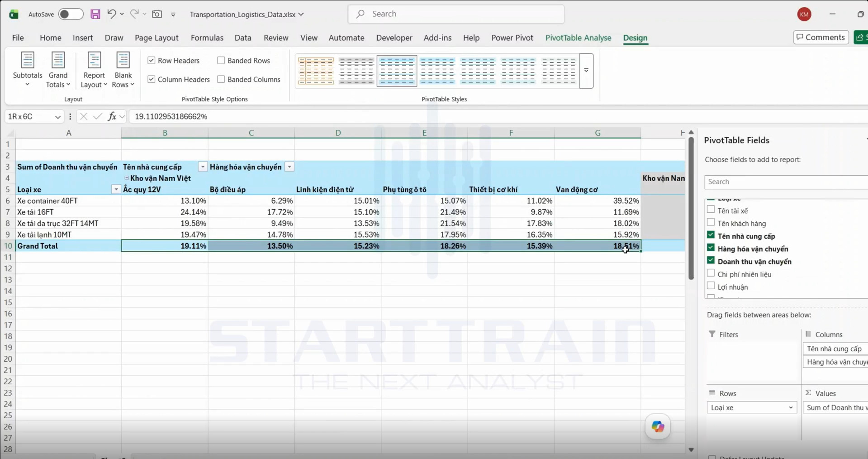
Task: Open the Hàng hóa vận chuyển filter dropdown
Action: click(289, 167)
